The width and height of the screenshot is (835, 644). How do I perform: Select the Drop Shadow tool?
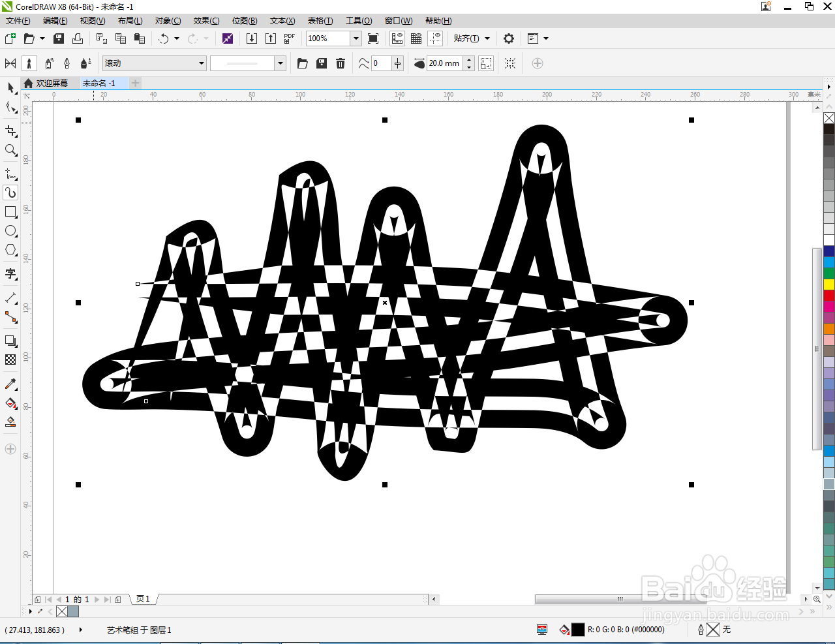pos(10,341)
